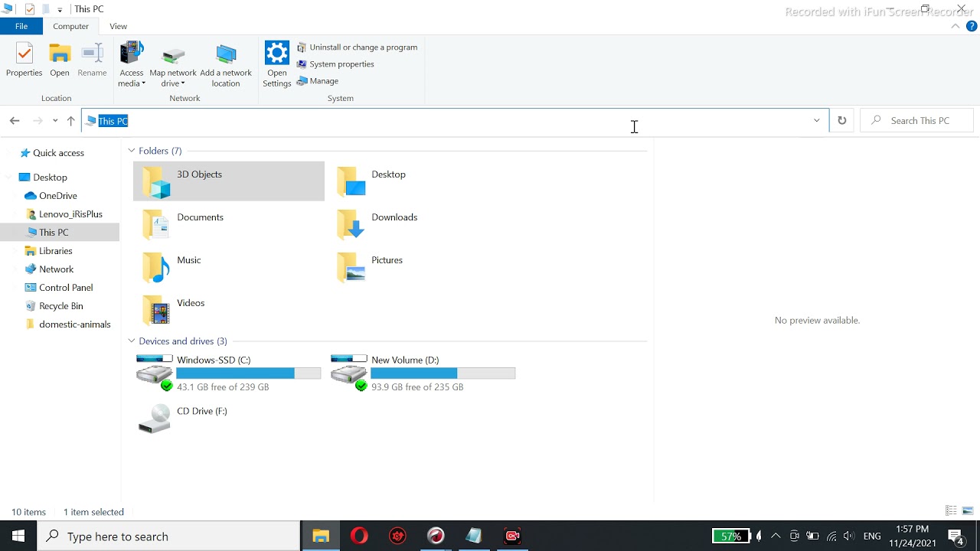Open File Explorer from the taskbar
This screenshot has width=980, height=551.
(x=321, y=536)
